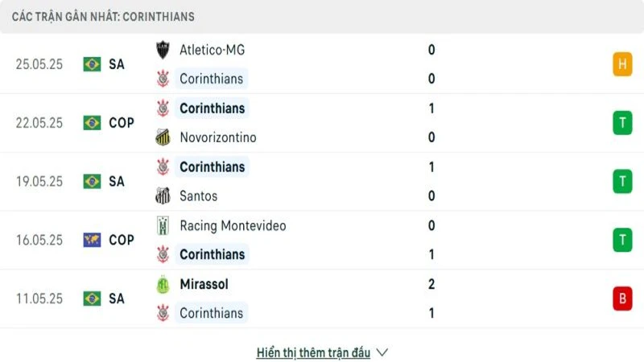This screenshot has width=644, height=362.
Task: Select the COP competition label on 22.05.25 row
Action: [122, 122]
